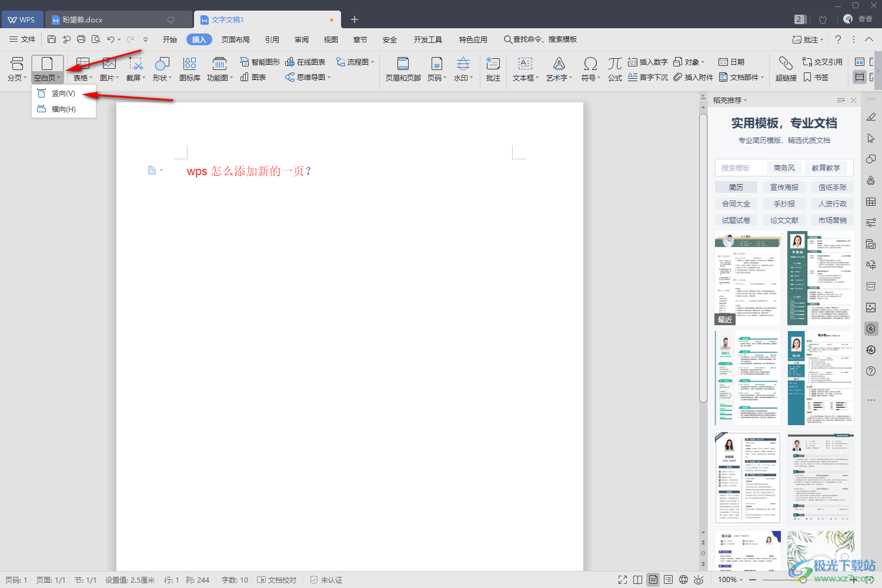Click the Word Art (艺术字) icon
The width and height of the screenshot is (882, 588).
pyautogui.click(x=559, y=64)
